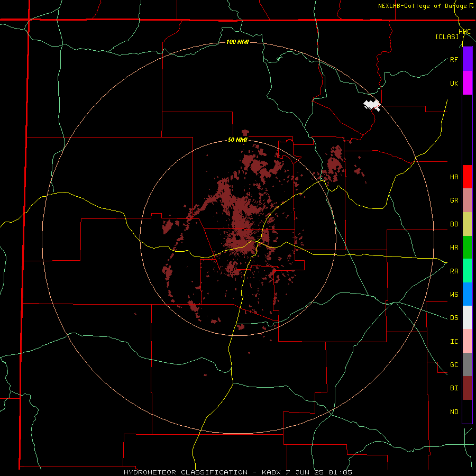Click the HR legend label
The image size is (476, 476).
coord(454,248)
